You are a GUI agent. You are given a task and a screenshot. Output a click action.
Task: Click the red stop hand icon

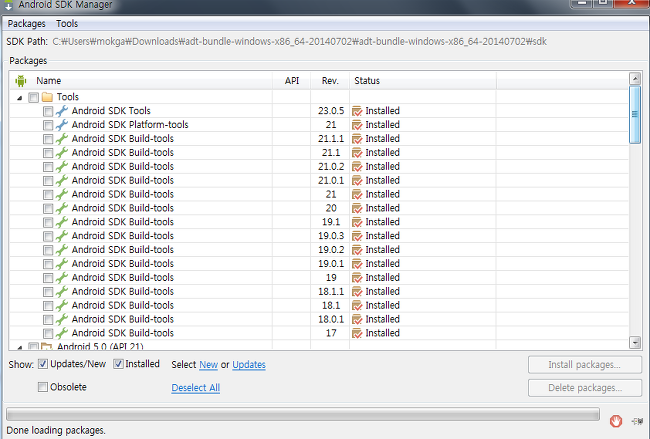616,421
